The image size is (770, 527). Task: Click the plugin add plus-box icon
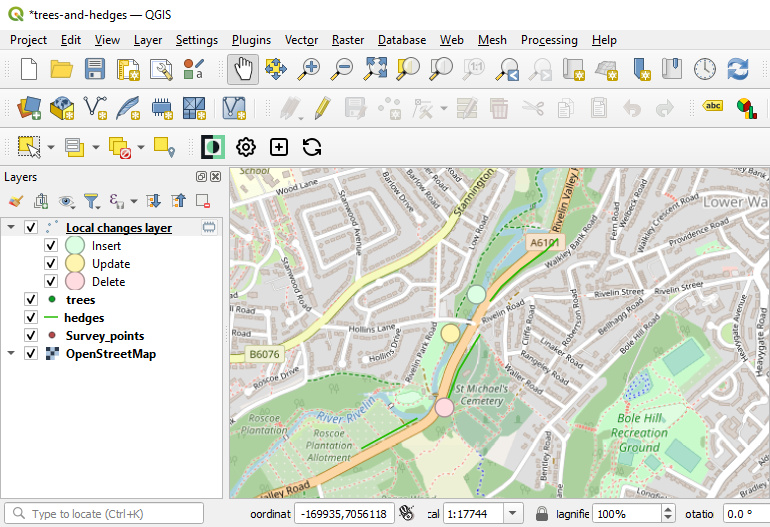click(279, 147)
